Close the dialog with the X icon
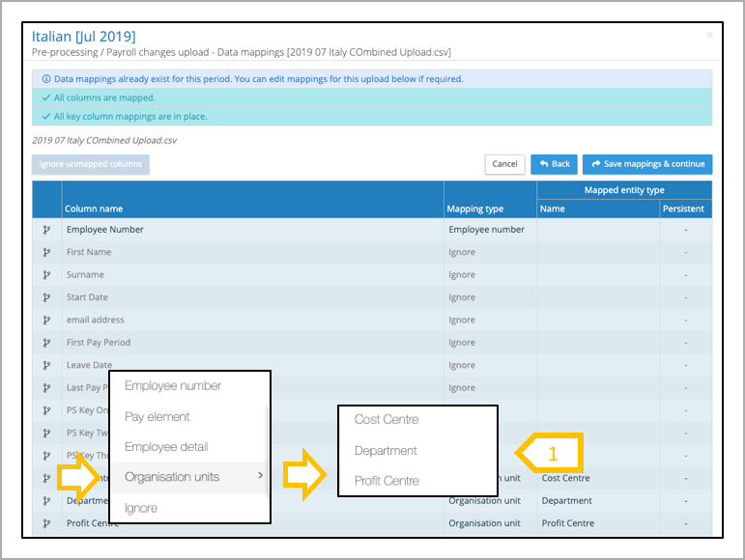Viewport: 745px width, 560px height. click(x=710, y=36)
